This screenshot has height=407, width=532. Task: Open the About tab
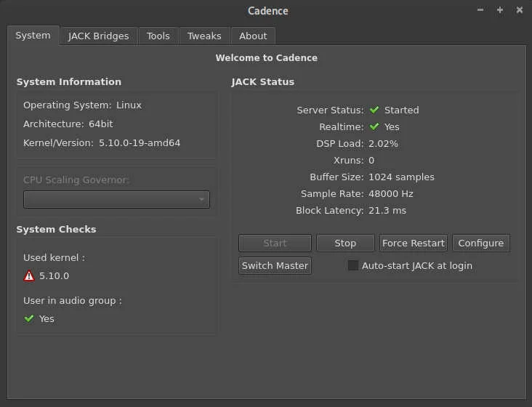(x=253, y=36)
